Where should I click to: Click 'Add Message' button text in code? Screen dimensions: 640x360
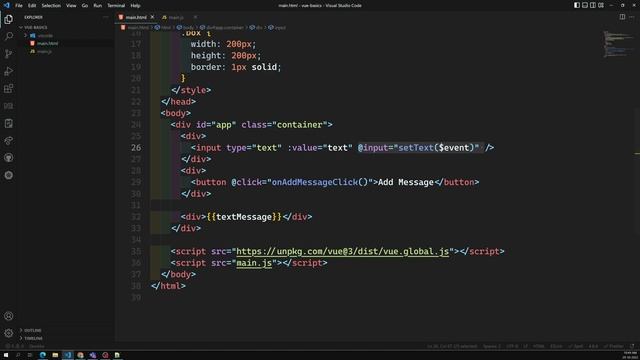(406, 182)
